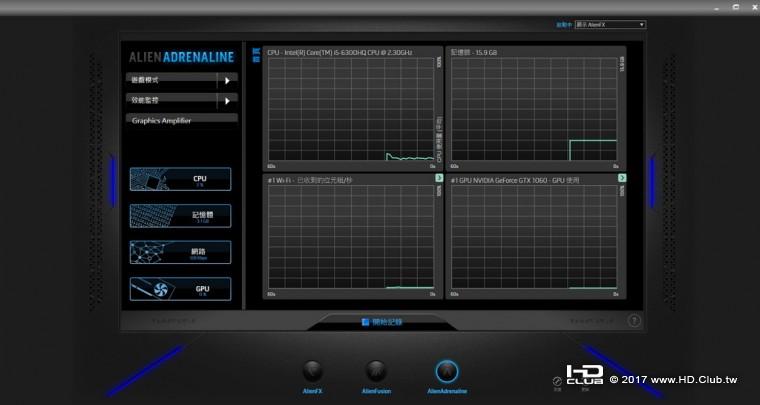Select the GeForce GTX 1060 graph panel
Image resolution: width=760 pixels, height=405 pixels.
pos(536,236)
